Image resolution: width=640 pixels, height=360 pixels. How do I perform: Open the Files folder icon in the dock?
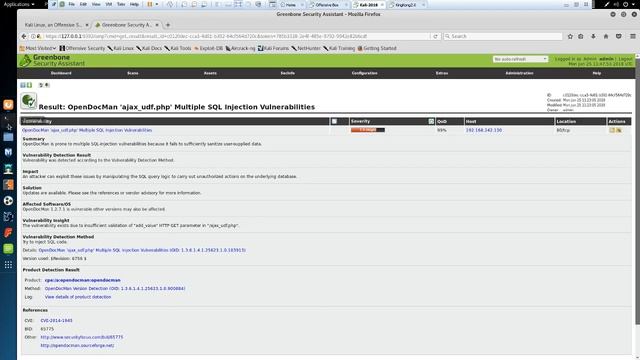8,137
